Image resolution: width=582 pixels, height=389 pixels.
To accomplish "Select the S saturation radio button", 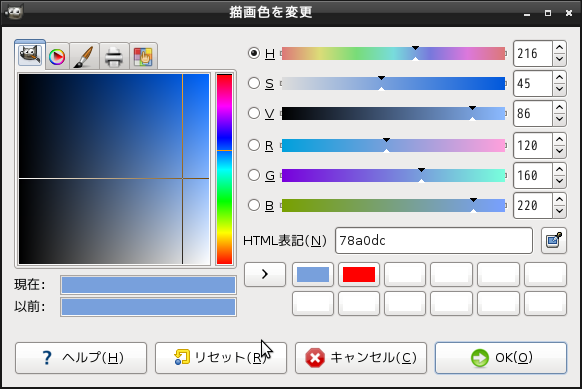I will coord(254,83).
